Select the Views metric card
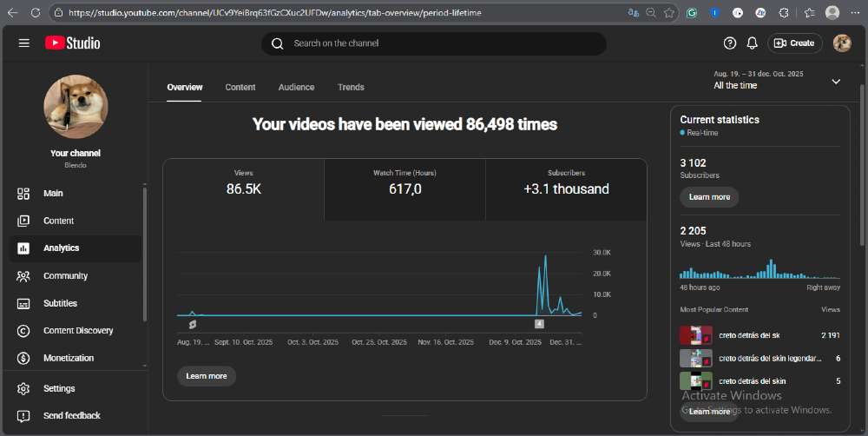The image size is (868, 436). (x=244, y=182)
